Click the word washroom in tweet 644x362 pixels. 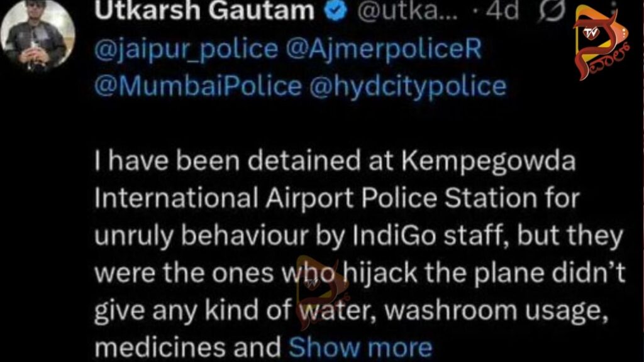pyautogui.click(x=450, y=310)
